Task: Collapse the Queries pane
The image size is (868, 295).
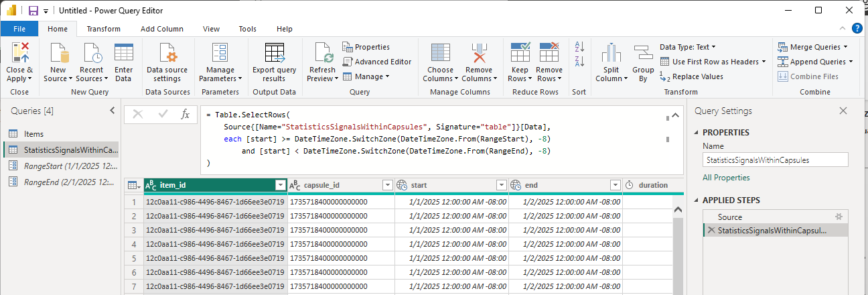Action: (x=112, y=111)
